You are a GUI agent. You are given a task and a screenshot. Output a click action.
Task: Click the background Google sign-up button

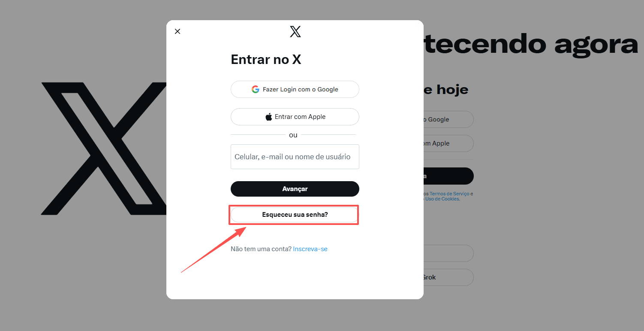[x=448, y=119]
